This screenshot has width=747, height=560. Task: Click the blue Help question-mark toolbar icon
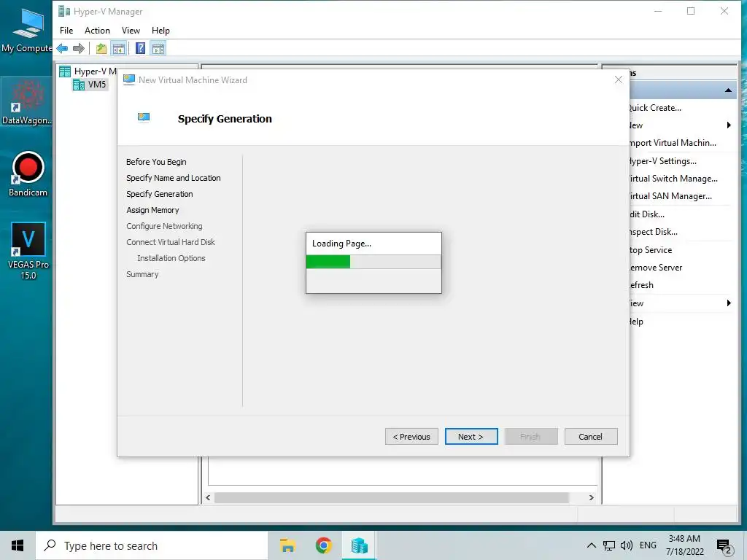click(140, 49)
